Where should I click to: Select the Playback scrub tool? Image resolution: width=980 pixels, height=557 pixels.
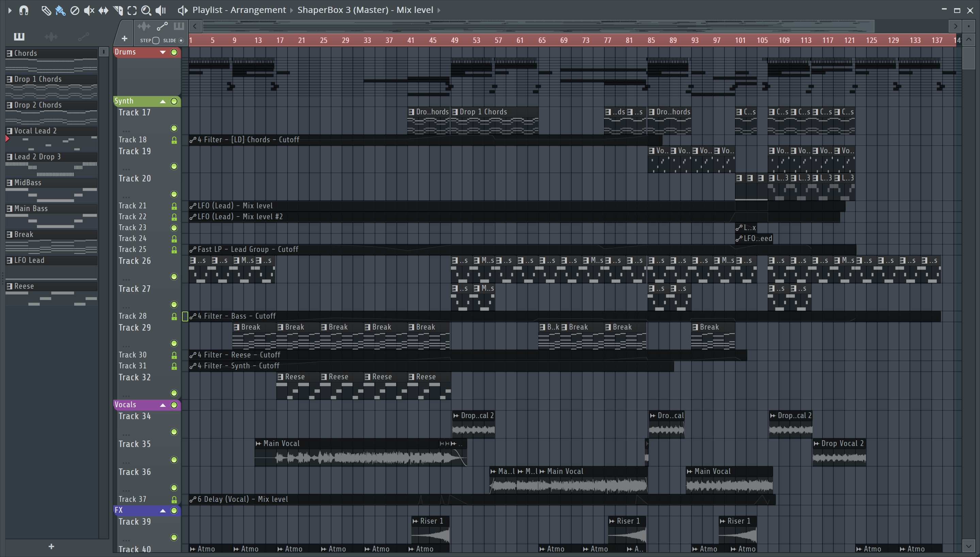point(161,10)
